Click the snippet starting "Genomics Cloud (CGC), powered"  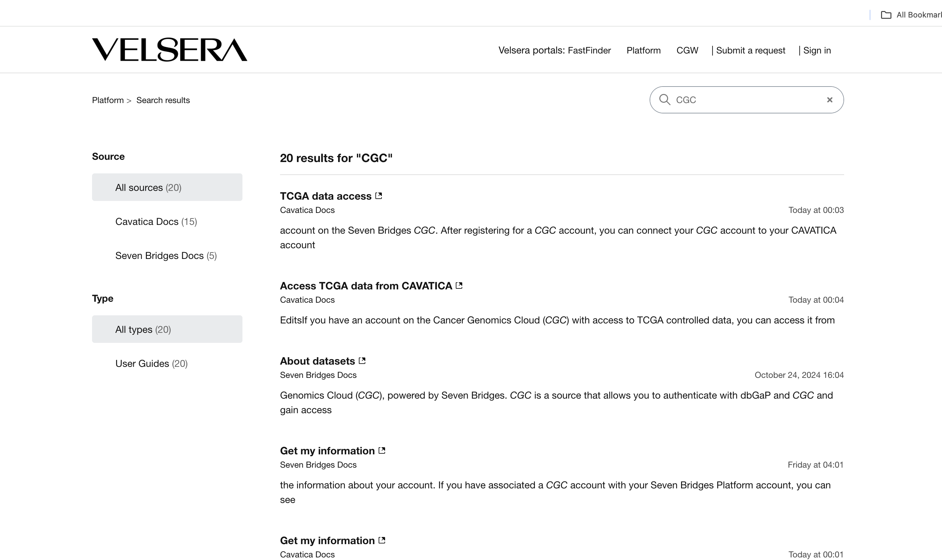click(556, 402)
